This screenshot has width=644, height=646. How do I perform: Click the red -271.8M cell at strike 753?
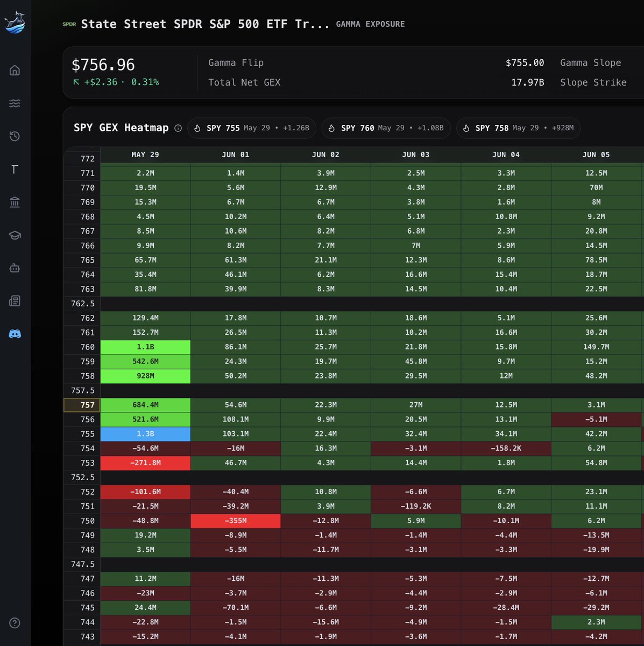[145, 463]
